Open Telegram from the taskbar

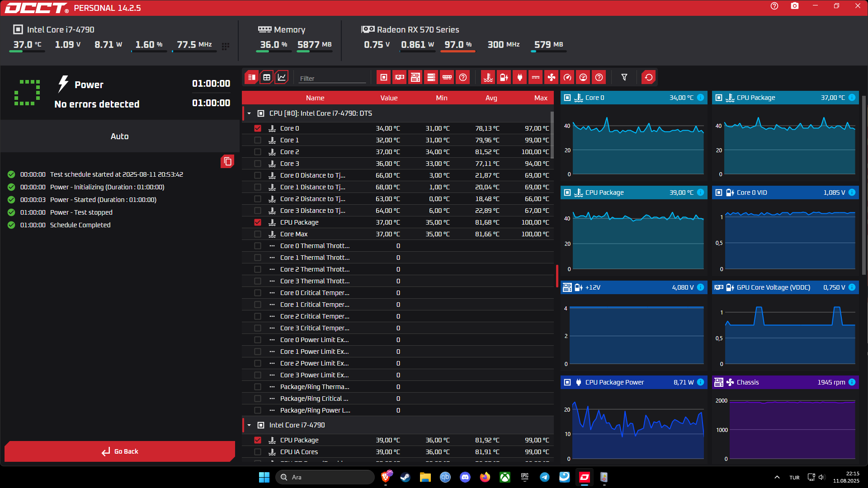[x=545, y=477]
